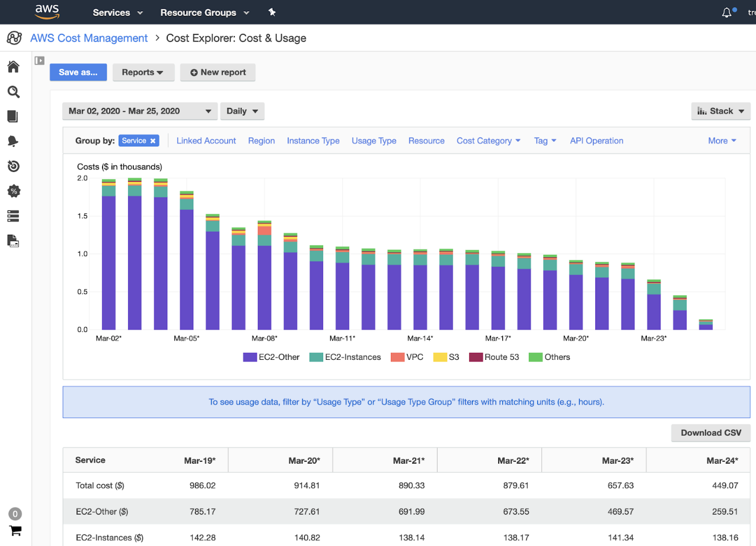Click the Mar-08 bar in chart
This screenshot has height=546, width=756.
pyautogui.click(x=264, y=276)
